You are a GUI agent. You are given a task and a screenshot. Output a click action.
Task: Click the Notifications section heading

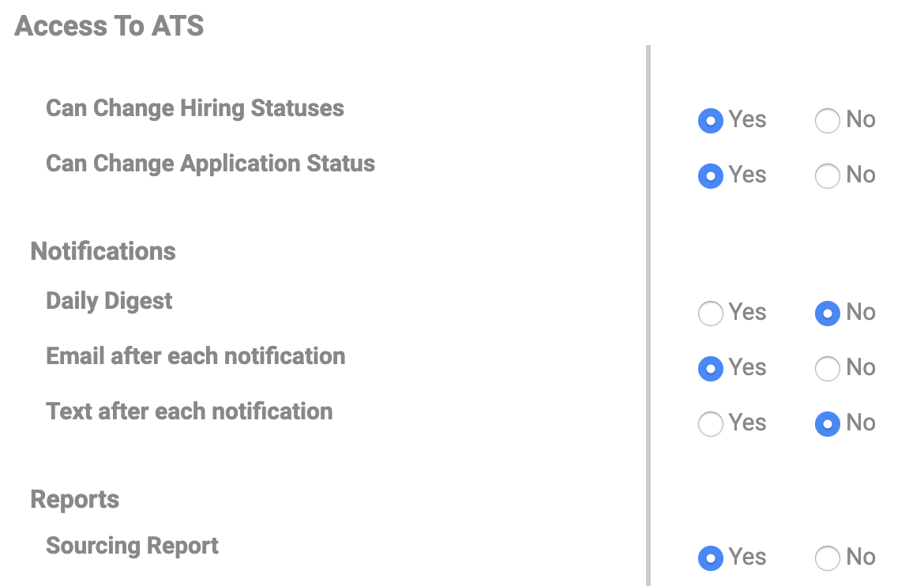[x=103, y=251]
